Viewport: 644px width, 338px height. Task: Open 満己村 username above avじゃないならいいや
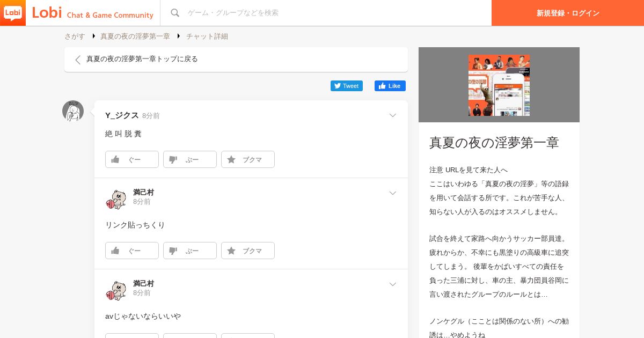[143, 283]
